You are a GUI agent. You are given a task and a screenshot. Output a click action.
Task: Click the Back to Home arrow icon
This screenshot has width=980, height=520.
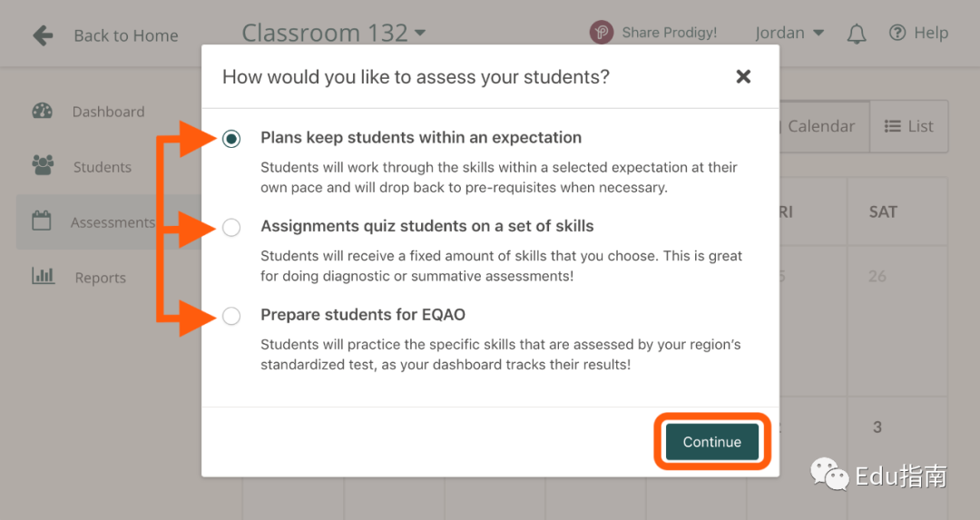pos(44,35)
